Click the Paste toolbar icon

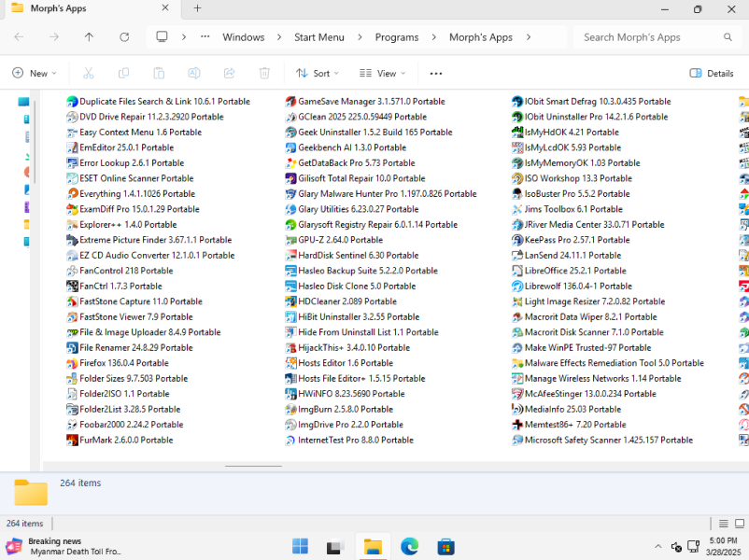159,73
